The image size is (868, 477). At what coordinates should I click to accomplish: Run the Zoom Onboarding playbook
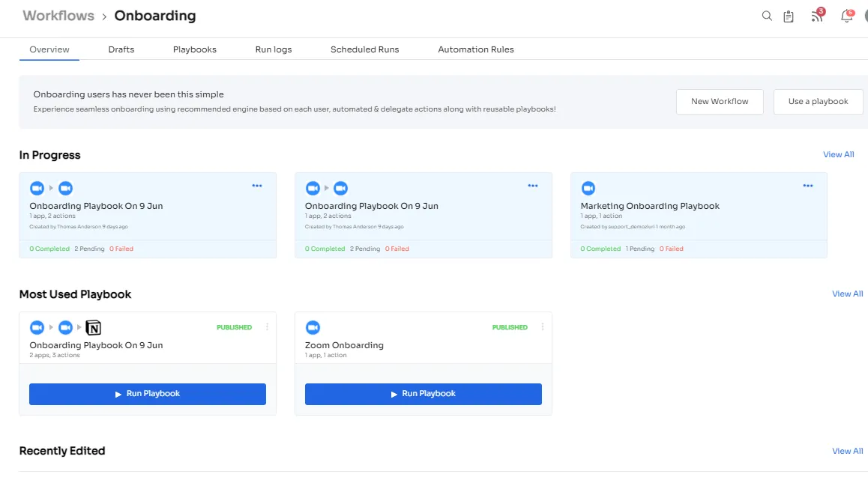click(424, 394)
